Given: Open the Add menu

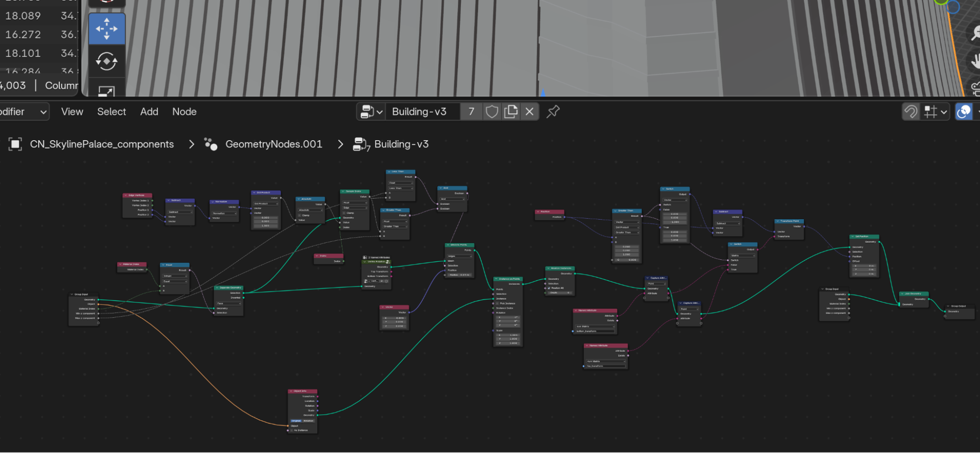Looking at the screenshot, I should tap(149, 112).
